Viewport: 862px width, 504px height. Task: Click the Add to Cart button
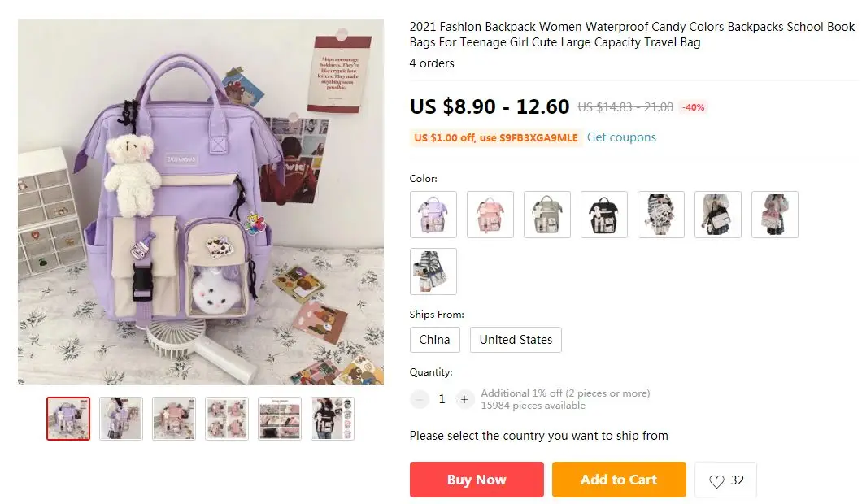pos(619,480)
